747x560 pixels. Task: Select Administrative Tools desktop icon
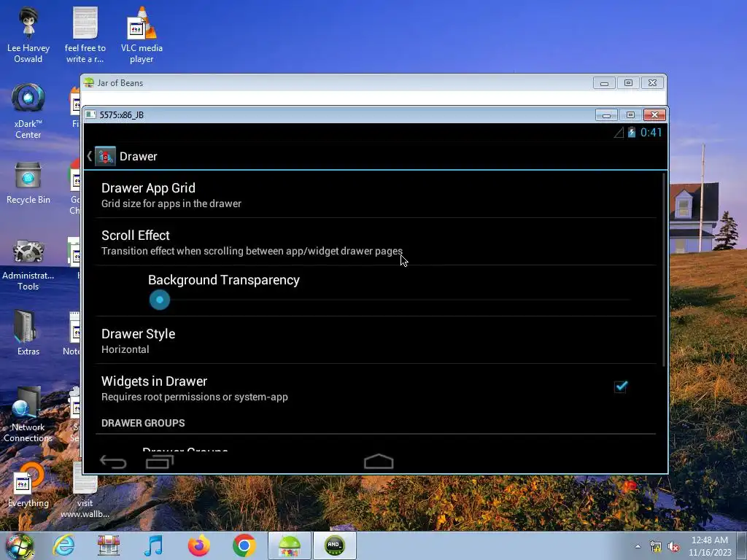point(28,265)
